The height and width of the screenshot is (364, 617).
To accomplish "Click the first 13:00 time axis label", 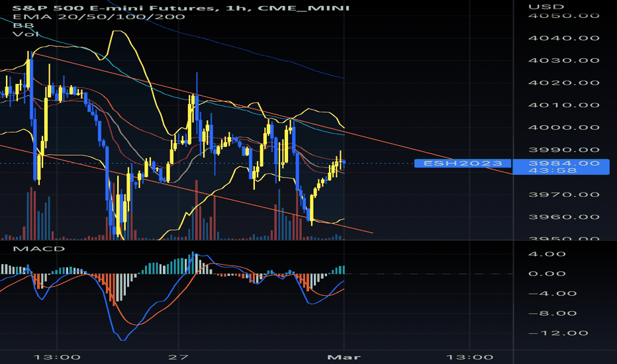I will [57, 357].
